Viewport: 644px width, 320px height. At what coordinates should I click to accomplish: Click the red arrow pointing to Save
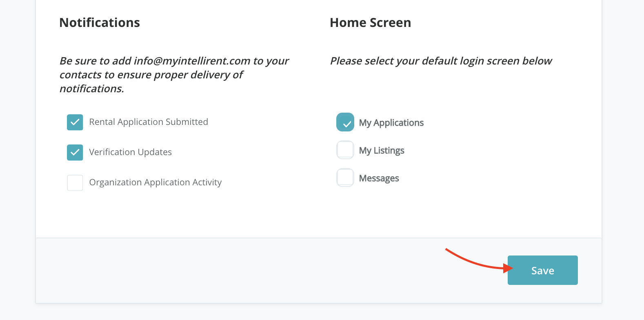click(x=477, y=261)
